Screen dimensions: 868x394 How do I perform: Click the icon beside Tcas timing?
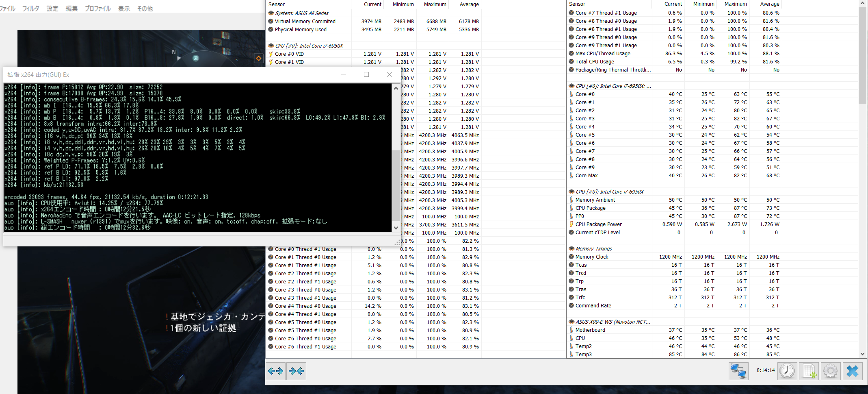tap(571, 265)
